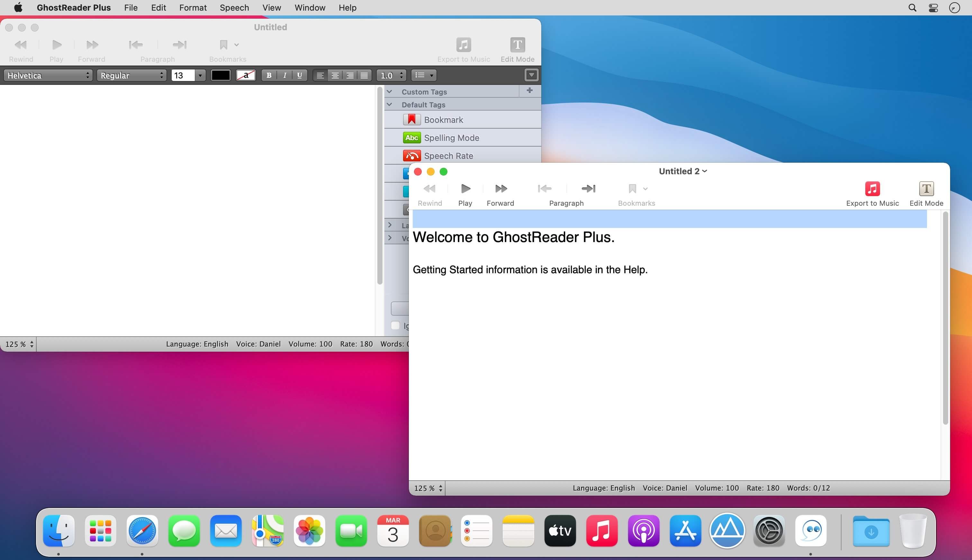Click Edit Mode in the background Untitled window
This screenshot has height=560, width=972.
pos(517,45)
